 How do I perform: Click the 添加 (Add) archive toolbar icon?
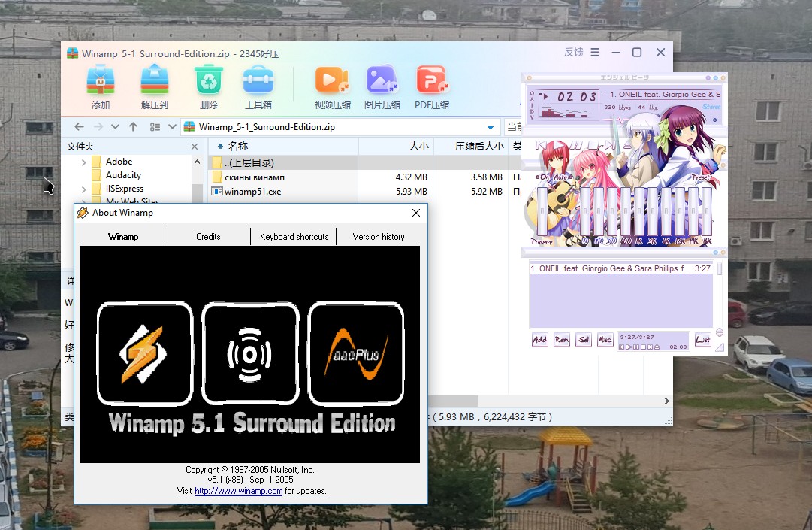click(101, 80)
